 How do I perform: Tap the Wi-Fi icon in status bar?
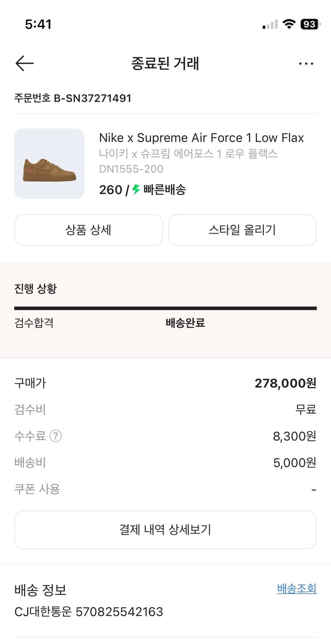(x=289, y=24)
